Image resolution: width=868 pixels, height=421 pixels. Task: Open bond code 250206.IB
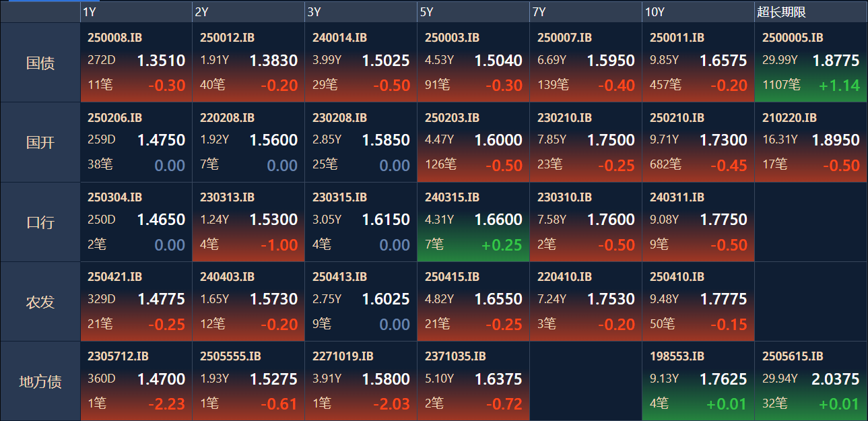point(114,118)
